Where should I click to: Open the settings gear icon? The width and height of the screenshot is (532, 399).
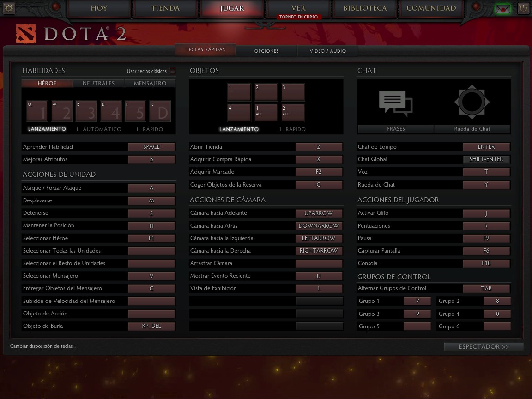[x=8, y=8]
